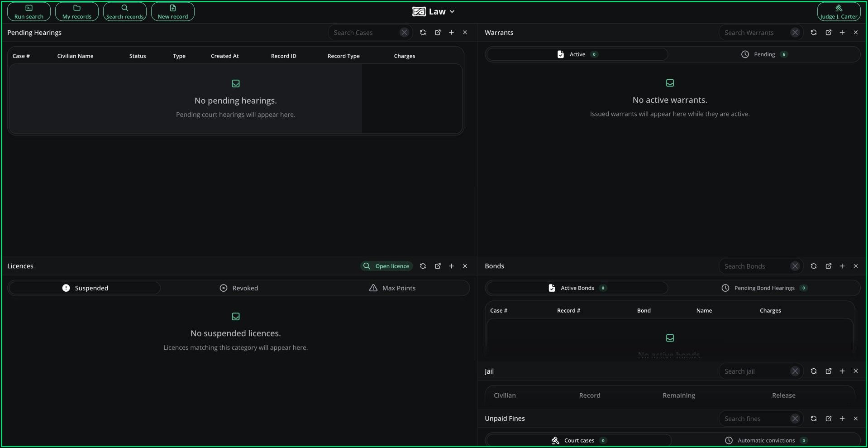The width and height of the screenshot is (868, 448).
Task: Click the Run search button
Action: [x=29, y=12]
